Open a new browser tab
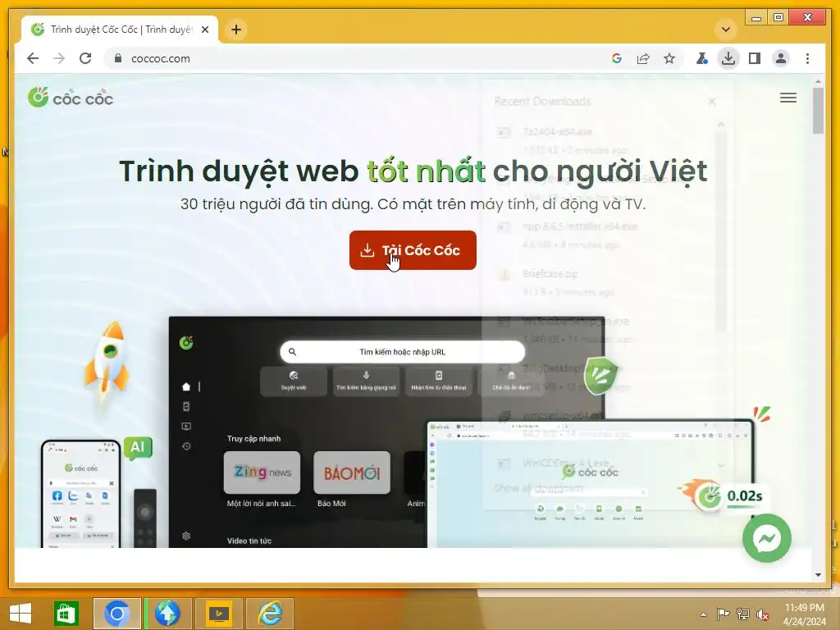This screenshot has width=840, height=630. (x=235, y=30)
